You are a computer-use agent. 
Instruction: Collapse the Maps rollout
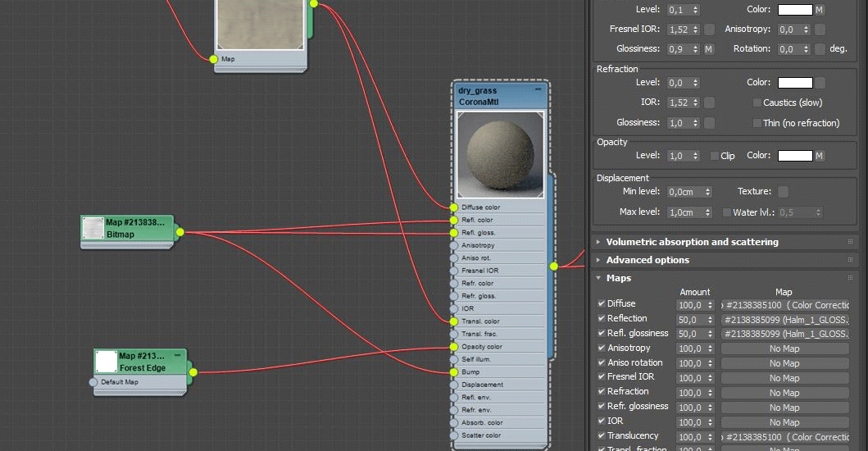[618, 278]
